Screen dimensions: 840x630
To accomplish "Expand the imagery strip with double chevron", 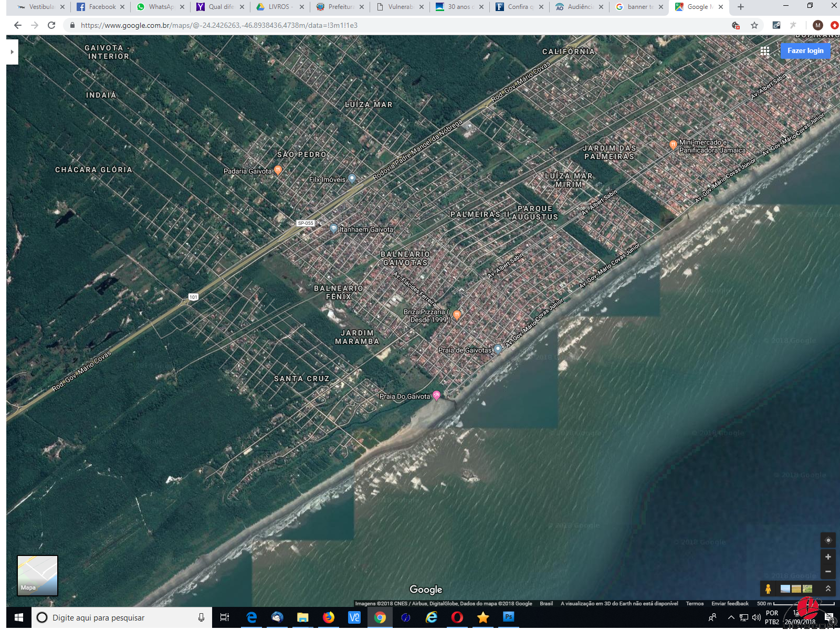I will coord(828,589).
